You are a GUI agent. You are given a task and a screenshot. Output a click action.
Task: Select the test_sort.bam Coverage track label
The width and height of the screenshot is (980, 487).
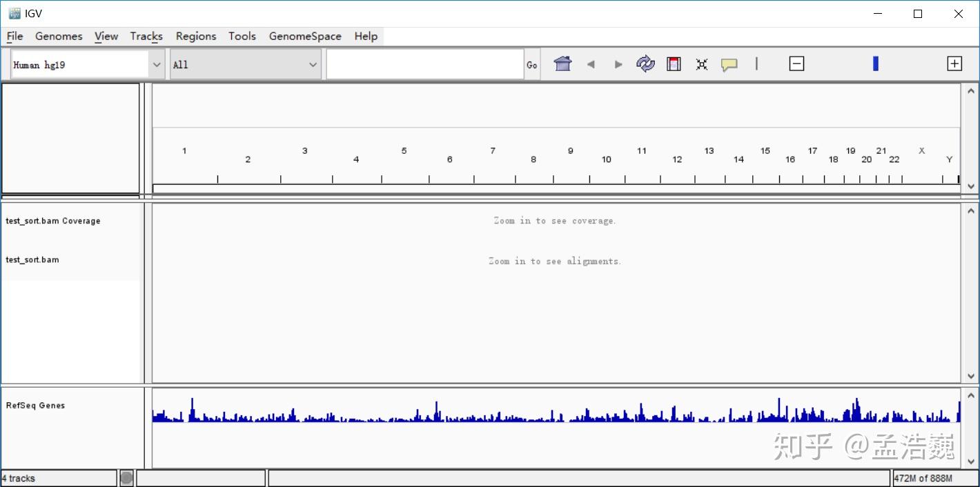[53, 221]
